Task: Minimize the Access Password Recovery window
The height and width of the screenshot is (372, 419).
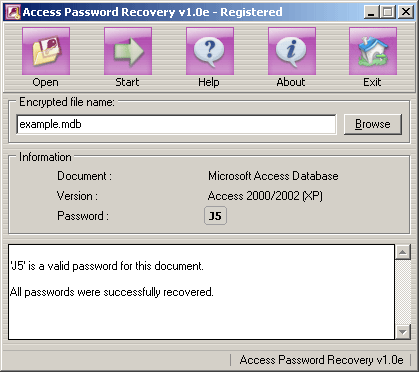Action: 371,12
